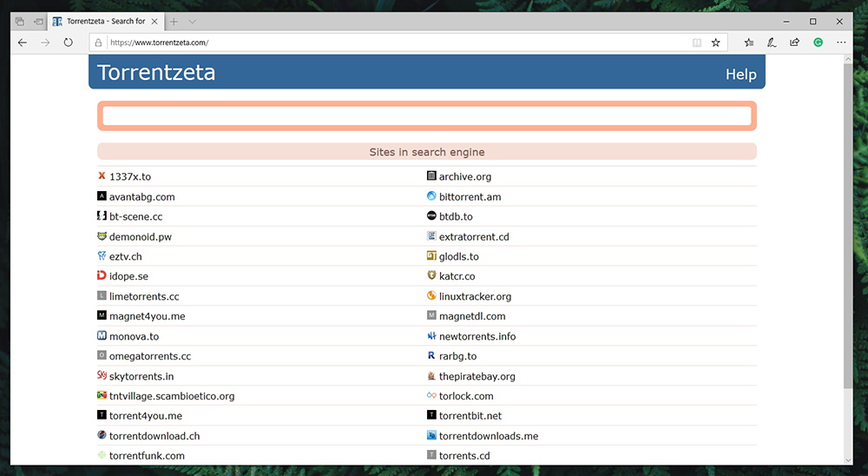Click the share page icon
The width and height of the screenshot is (868, 476).
[x=794, y=43]
